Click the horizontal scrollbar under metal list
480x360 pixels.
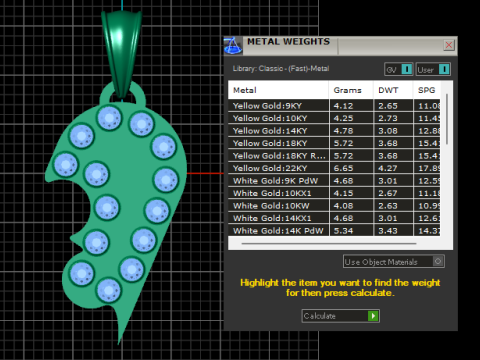click(x=329, y=244)
